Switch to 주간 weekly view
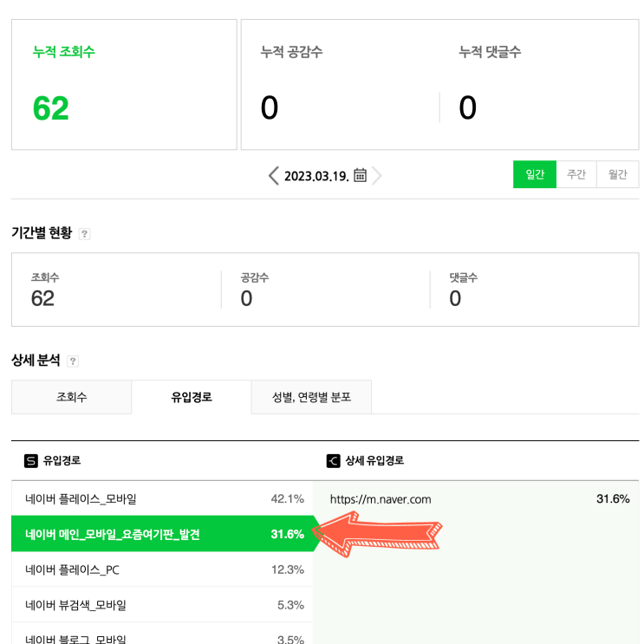This screenshot has height=644, width=644. pos(576,174)
